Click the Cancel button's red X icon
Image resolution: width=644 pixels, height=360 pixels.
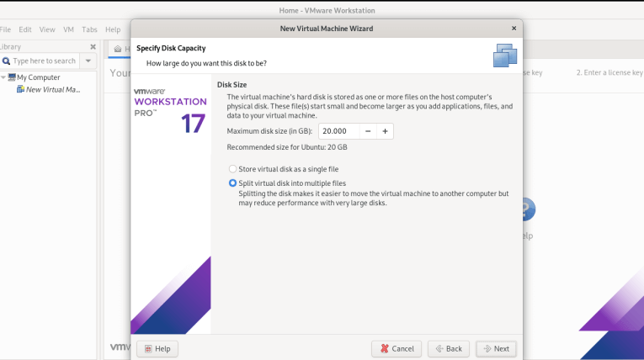[x=385, y=348]
